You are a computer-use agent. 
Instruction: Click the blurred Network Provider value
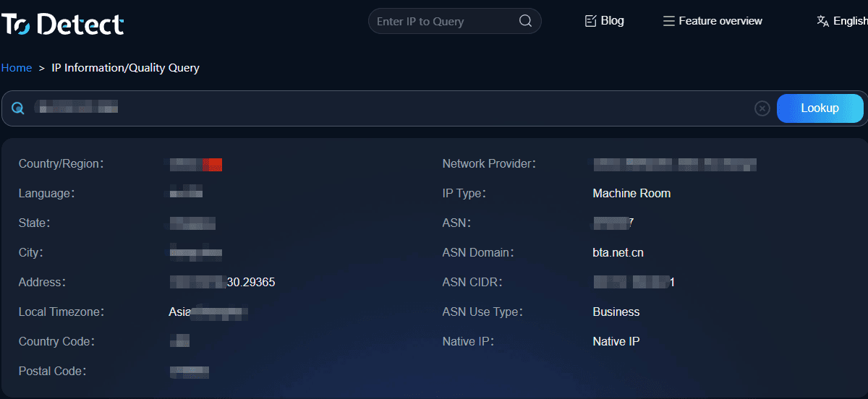tap(674, 164)
